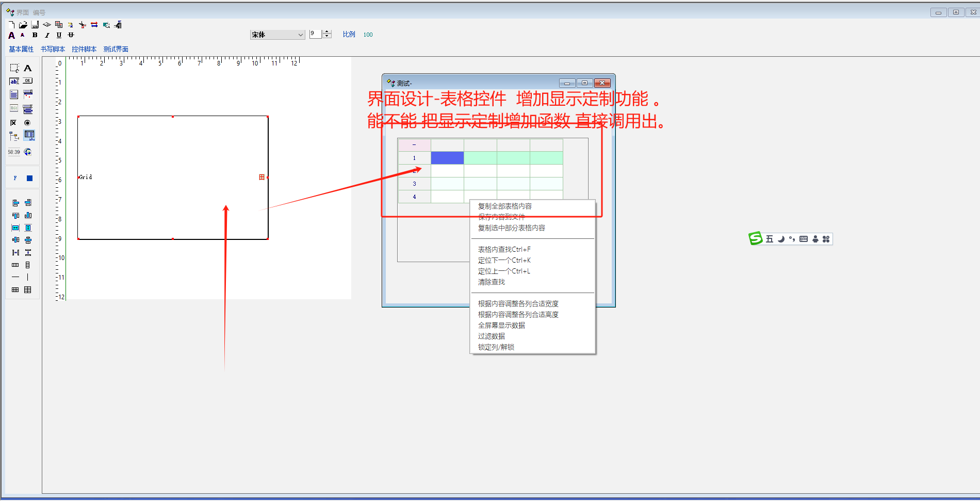Open the 宋体 font dropdown

click(300, 35)
